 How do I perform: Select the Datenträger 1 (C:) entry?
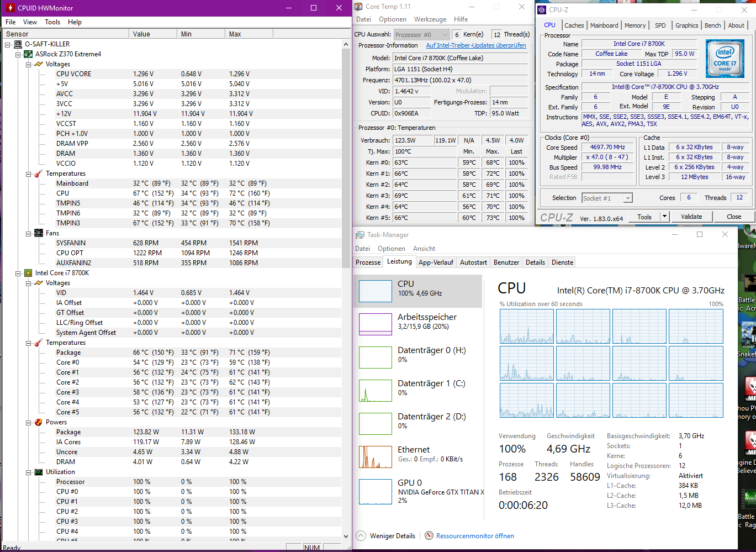tap(418, 391)
